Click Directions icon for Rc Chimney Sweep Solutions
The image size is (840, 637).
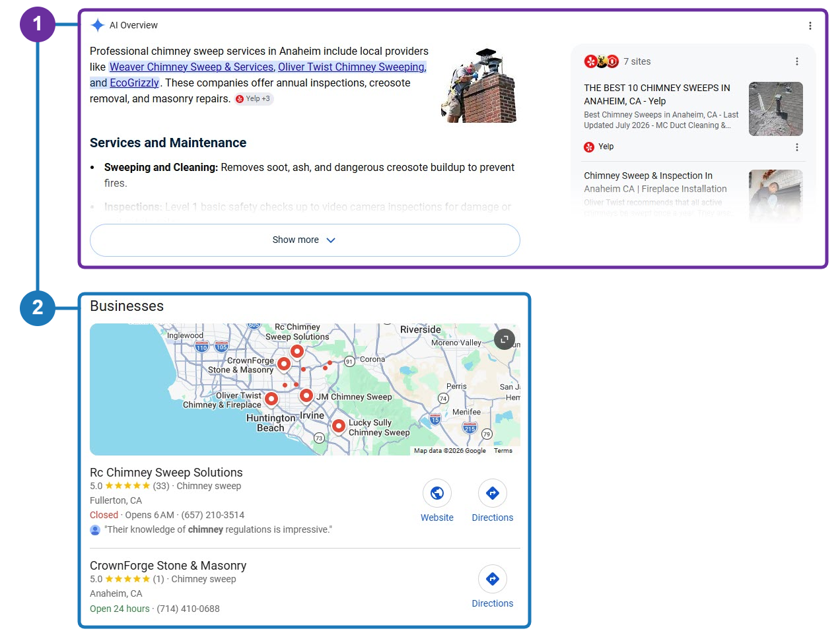[493, 493]
